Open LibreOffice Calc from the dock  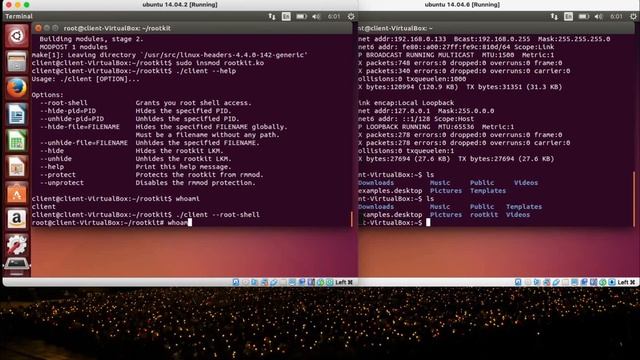(x=17, y=140)
